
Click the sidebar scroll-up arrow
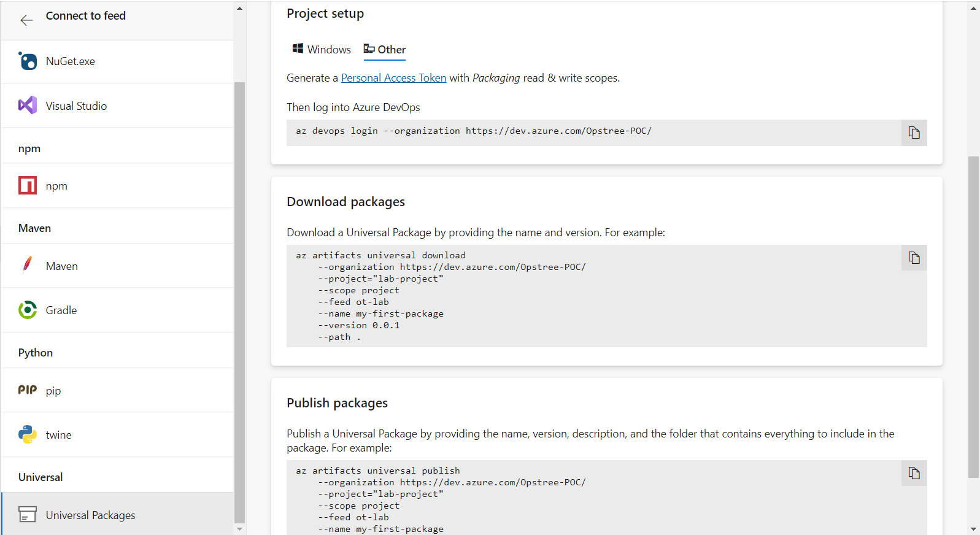pyautogui.click(x=239, y=9)
